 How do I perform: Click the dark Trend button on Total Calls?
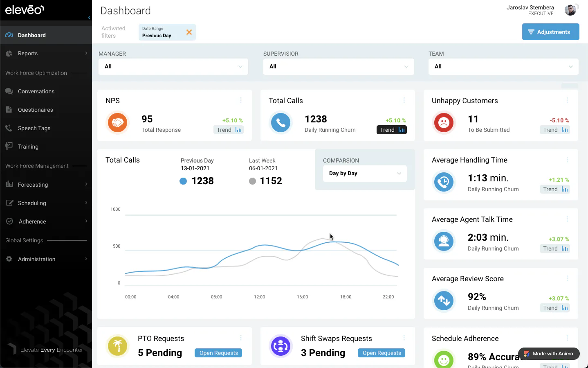click(x=392, y=130)
